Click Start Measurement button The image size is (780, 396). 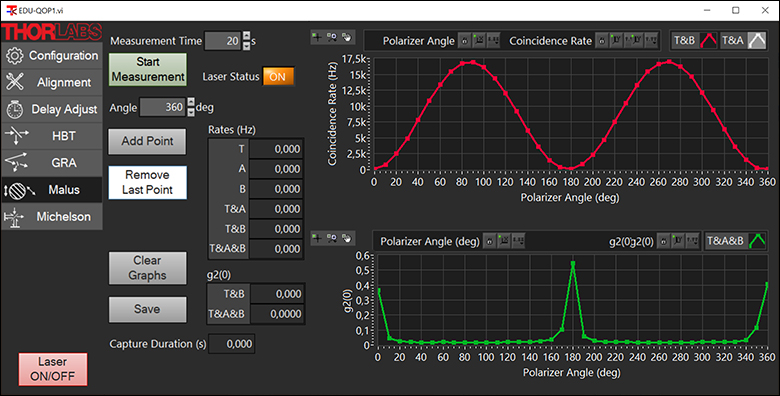(148, 70)
